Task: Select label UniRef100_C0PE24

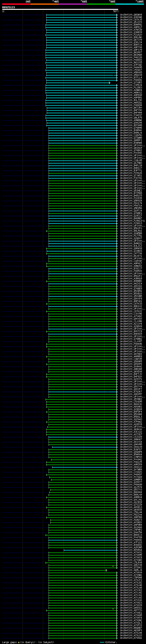Action: tap(131, 85)
